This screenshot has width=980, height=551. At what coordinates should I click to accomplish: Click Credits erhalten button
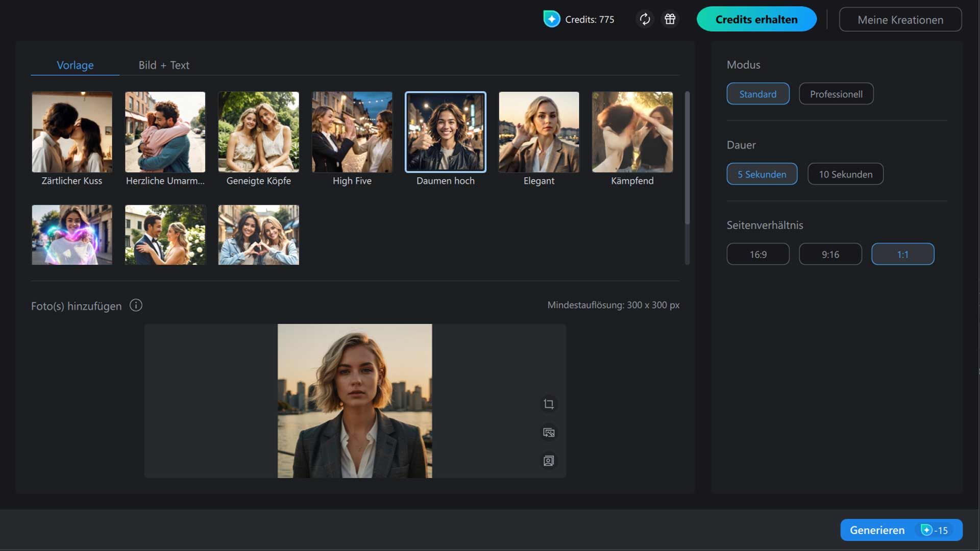coord(756,19)
